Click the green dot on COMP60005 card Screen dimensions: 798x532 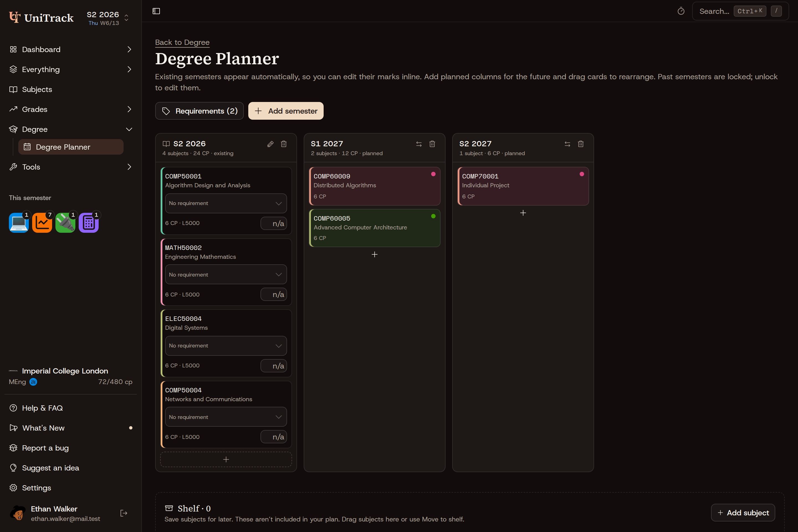coord(433,216)
